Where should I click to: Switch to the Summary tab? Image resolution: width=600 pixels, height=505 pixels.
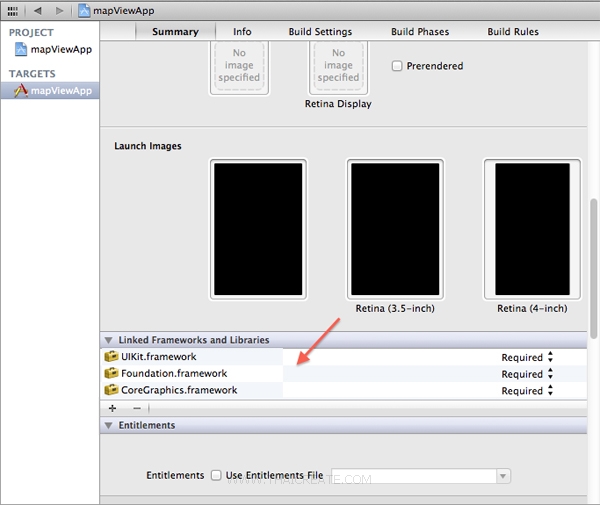(175, 32)
